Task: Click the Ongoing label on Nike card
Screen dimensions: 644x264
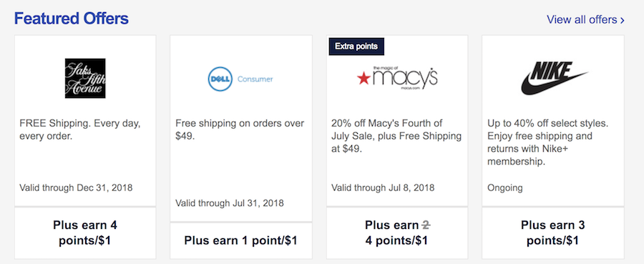Action: point(504,188)
